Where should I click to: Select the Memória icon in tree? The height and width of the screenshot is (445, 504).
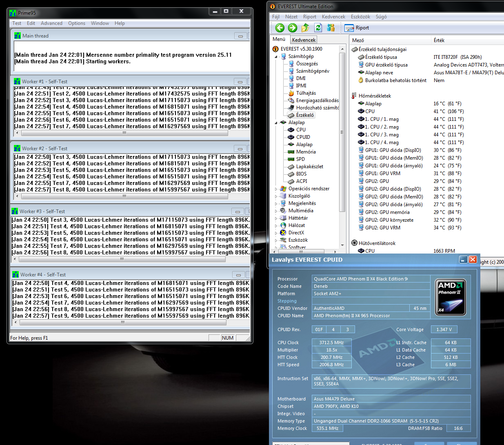[291, 152]
